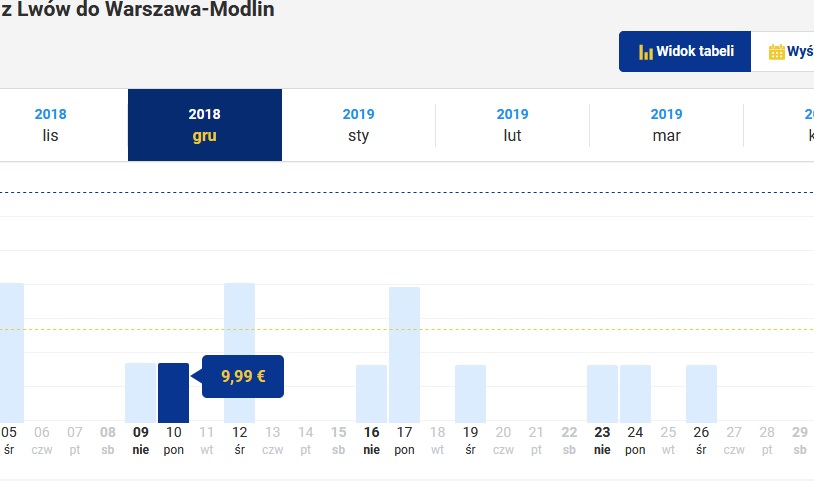Click the 9,99 € price tooltip
This screenshot has width=814, height=481.
(x=243, y=376)
